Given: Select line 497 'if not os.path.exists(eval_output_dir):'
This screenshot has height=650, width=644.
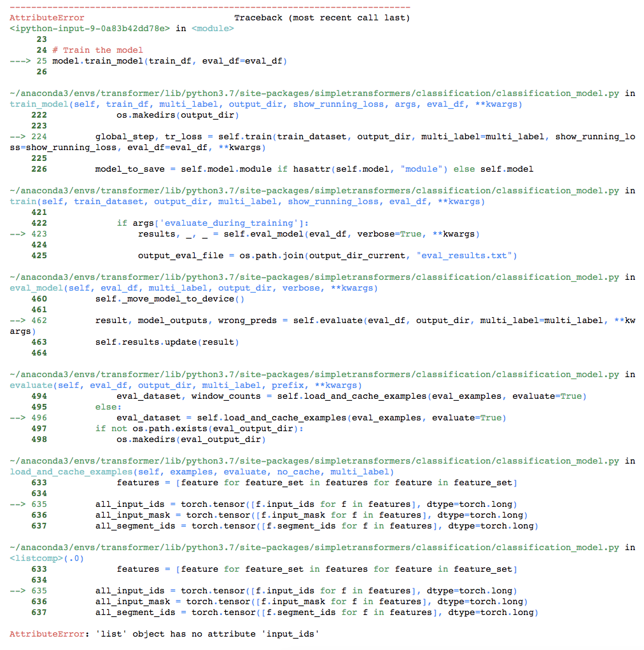Looking at the screenshot, I should (199, 428).
